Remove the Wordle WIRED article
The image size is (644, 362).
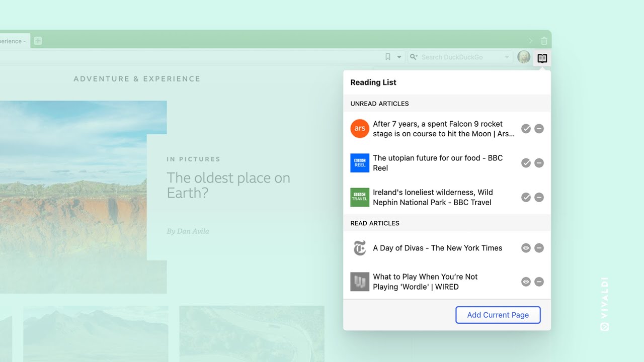pyautogui.click(x=539, y=282)
